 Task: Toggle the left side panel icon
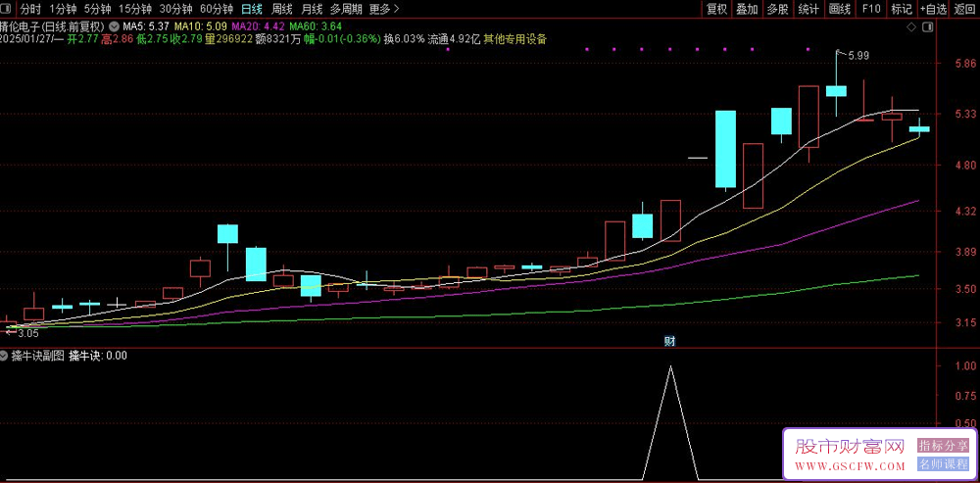point(8,9)
